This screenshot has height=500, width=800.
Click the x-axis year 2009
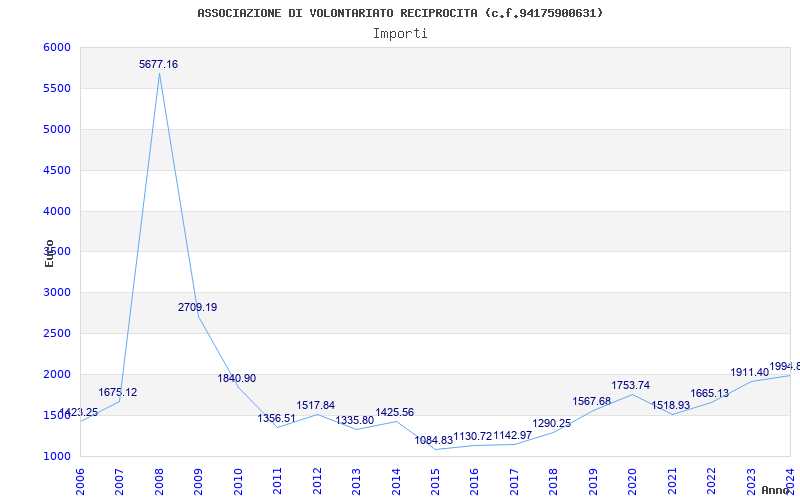coord(198,482)
